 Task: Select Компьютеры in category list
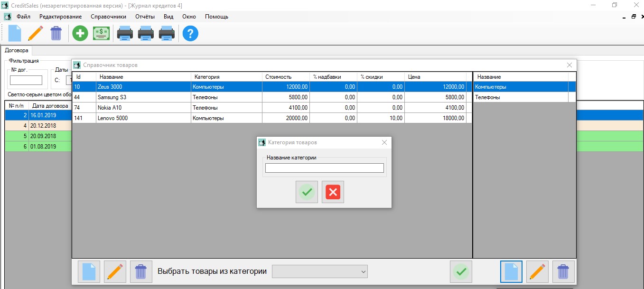point(524,87)
